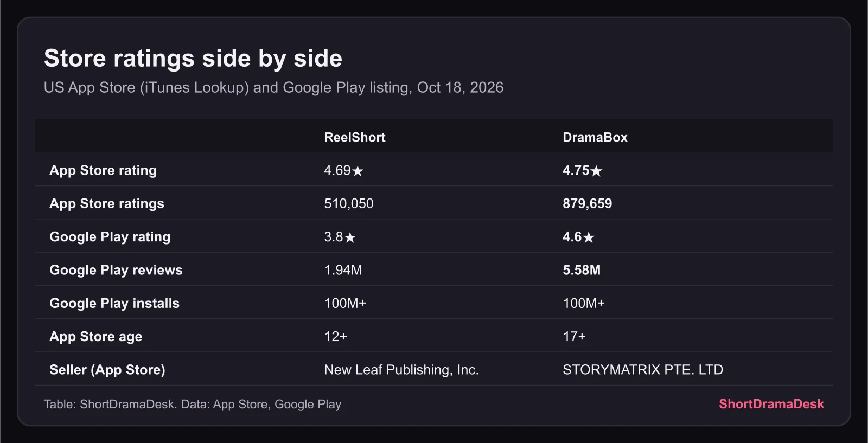
Task: Click DramaBox's 100M+ installs value
Action: 584,303
